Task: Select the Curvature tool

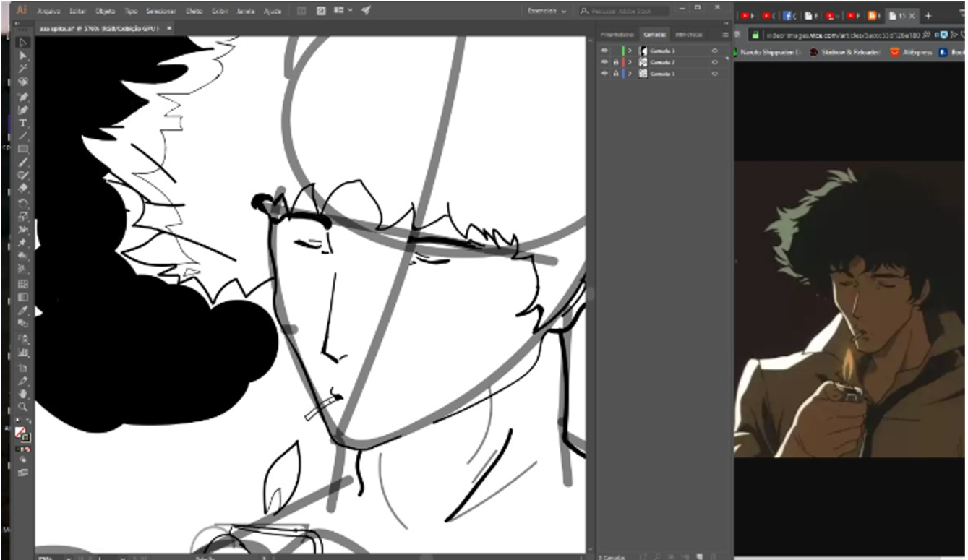Action: (x=23, y=110)
